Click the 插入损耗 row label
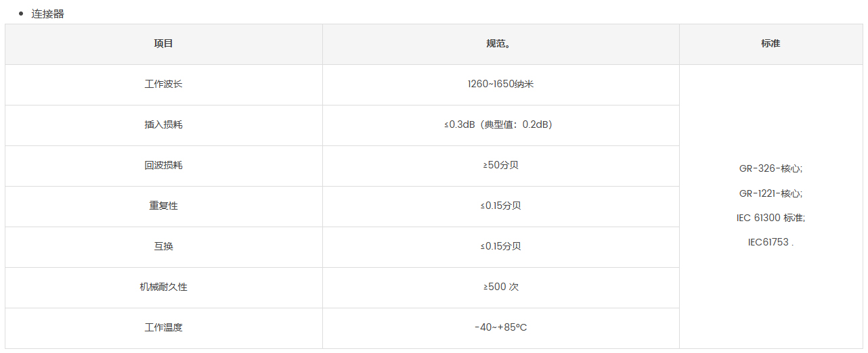The width and height of the screenshot is (868, 353). 164,125
